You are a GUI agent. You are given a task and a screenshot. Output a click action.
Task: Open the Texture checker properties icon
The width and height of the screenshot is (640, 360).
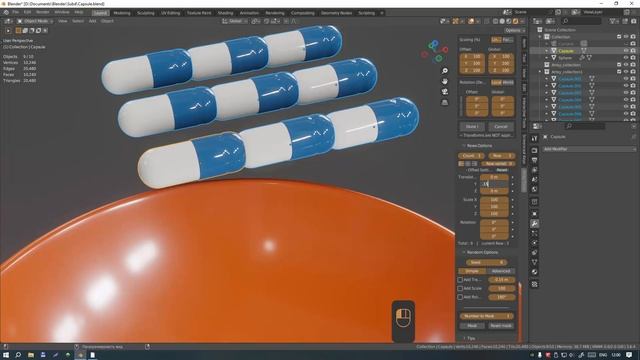click(x=534, y=284)
